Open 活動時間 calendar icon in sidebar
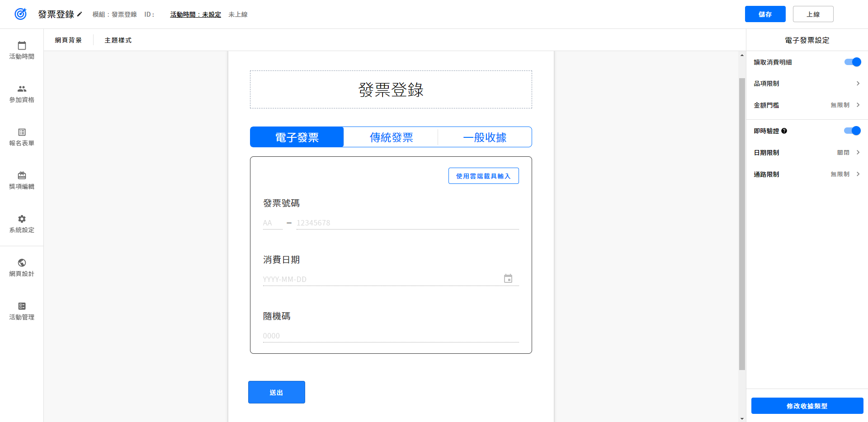The image size is (868, 422). (22, 46)
